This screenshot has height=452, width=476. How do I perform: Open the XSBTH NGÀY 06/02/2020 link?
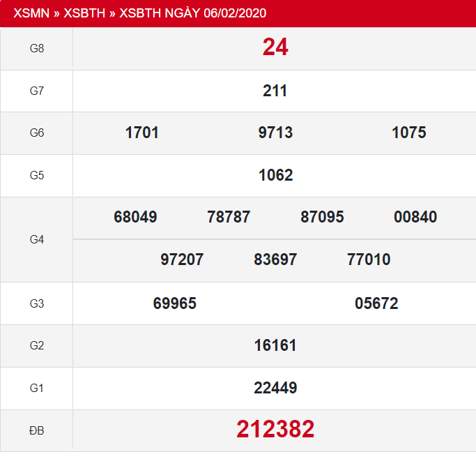click(x=193, y=13)
